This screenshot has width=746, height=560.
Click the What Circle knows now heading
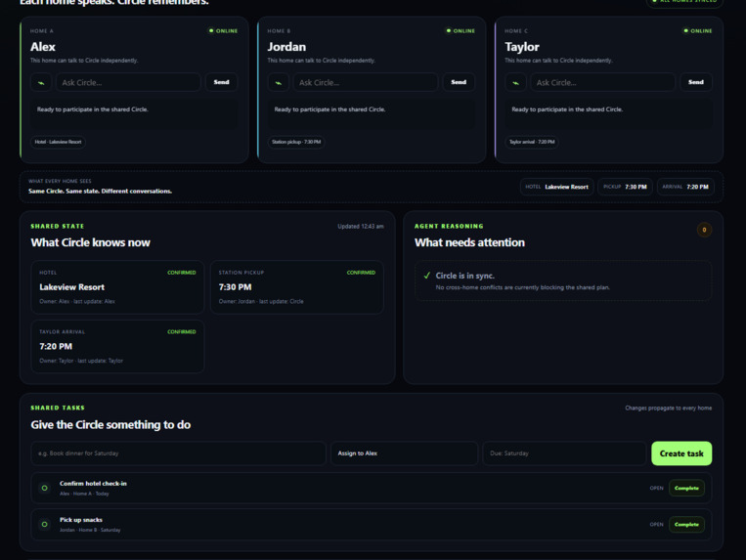click(x=90, y=243)
